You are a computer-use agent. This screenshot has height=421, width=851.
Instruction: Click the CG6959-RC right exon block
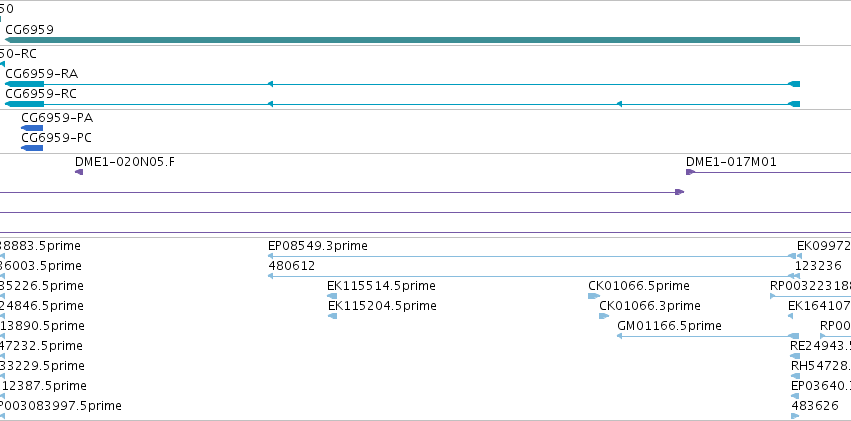(794, 104)
